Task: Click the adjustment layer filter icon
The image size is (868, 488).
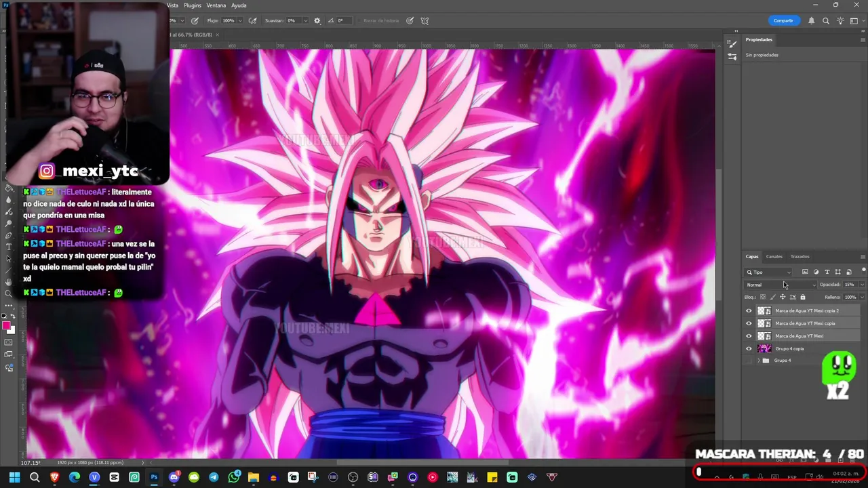Action: [816, 272]
